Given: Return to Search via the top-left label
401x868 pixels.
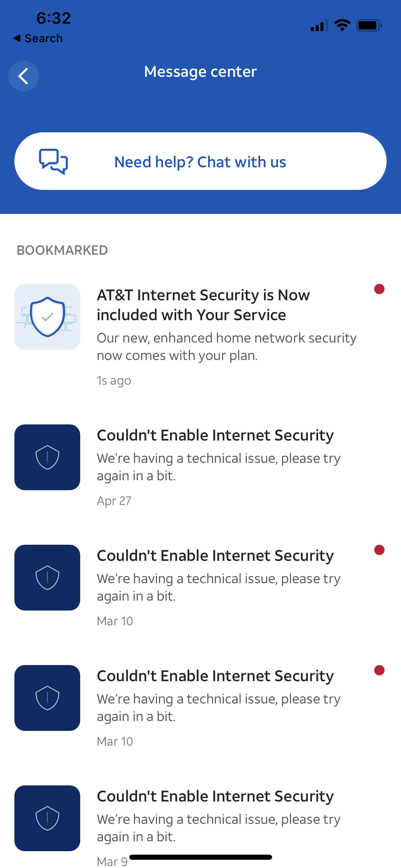Looking at the screenshot, I should tap(38, 38).
